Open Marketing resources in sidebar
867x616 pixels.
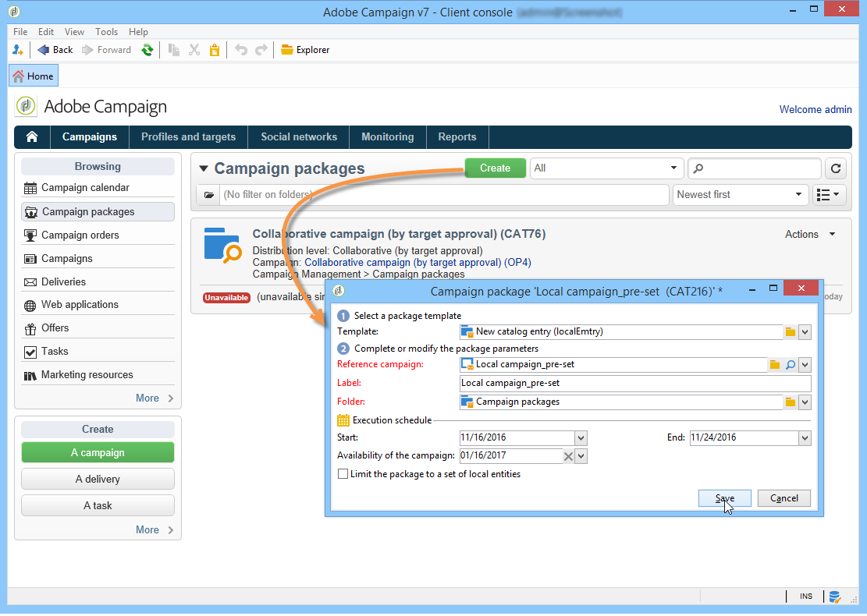(x=98, y=374)
